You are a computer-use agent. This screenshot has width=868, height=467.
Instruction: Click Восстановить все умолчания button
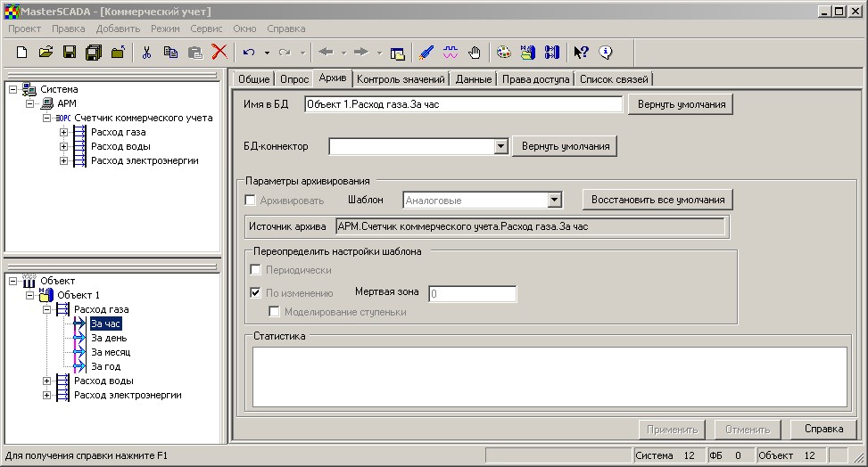pos(657,200)
